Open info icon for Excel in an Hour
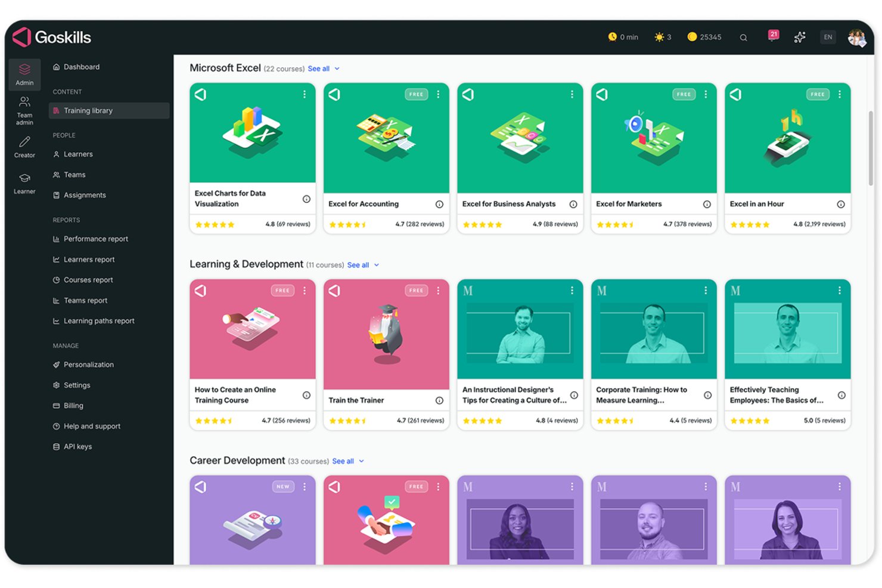Screen dimensions: 882x588 (x=841, y=204)
